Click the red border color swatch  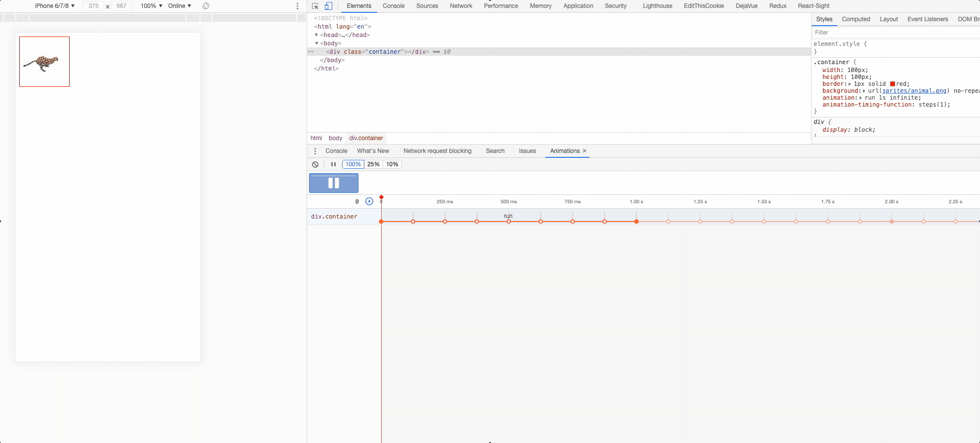[893, 84]
